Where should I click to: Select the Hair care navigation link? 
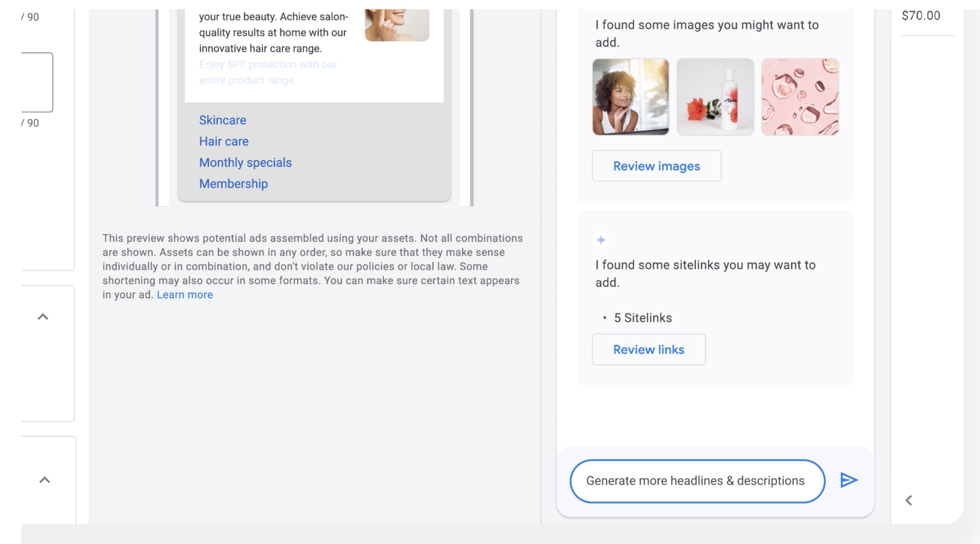[x=224, y=141]
